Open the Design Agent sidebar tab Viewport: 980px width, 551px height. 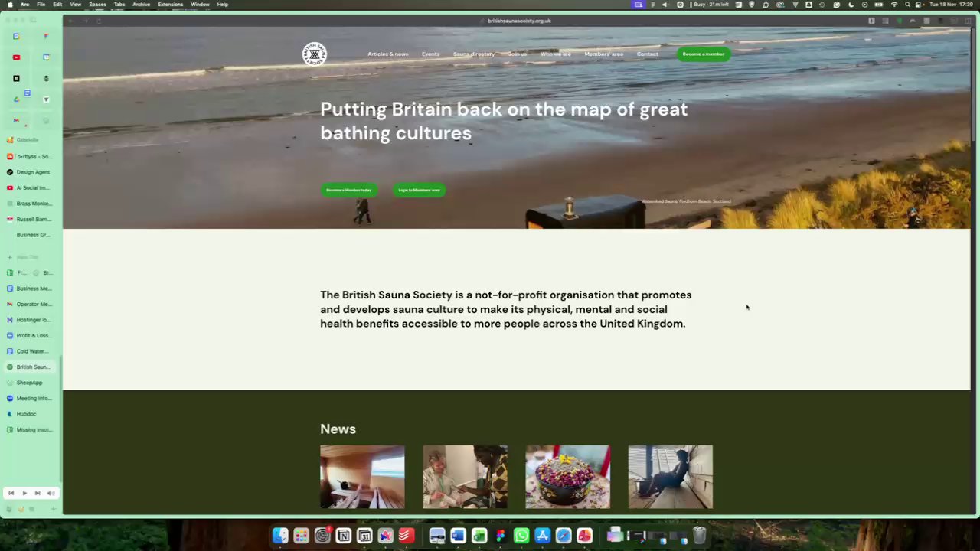(31, 172)
